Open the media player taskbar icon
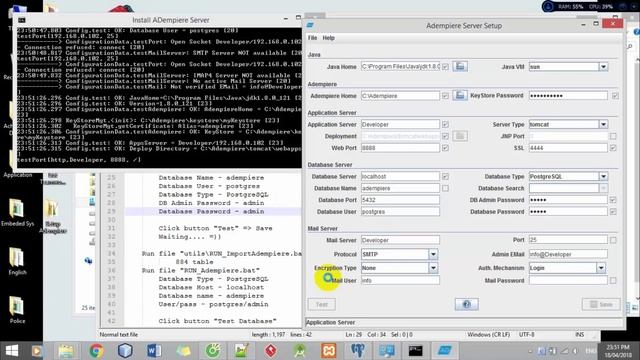The height and width of the screenshot is (360, 640). 37,351
